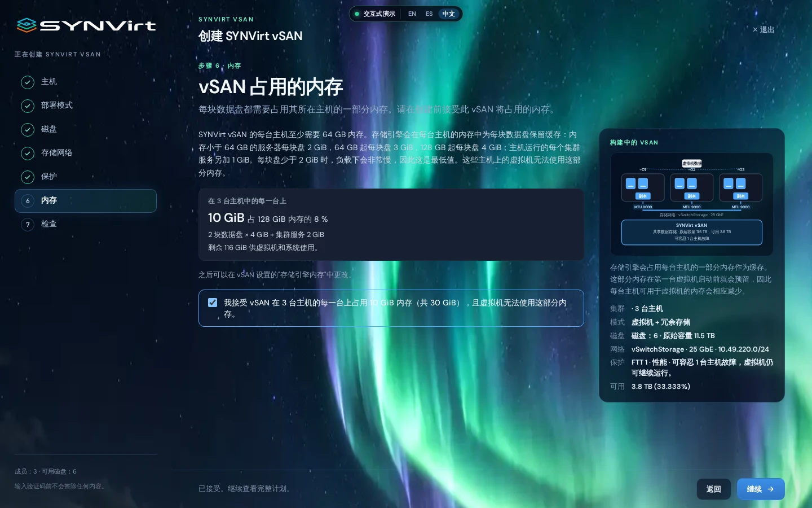Image resolution: width=812 pixels, height=508 pixels.
Task: Click the SYNVirt vSAN box in diagram
Action: pos(692,232)
